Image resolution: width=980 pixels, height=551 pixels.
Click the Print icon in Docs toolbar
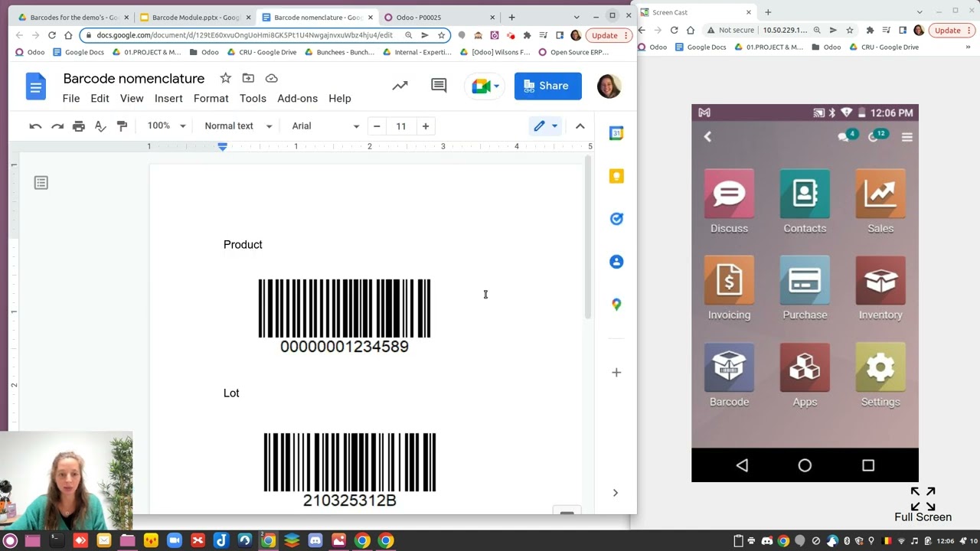pyautogui.click(x=79, y=126)
